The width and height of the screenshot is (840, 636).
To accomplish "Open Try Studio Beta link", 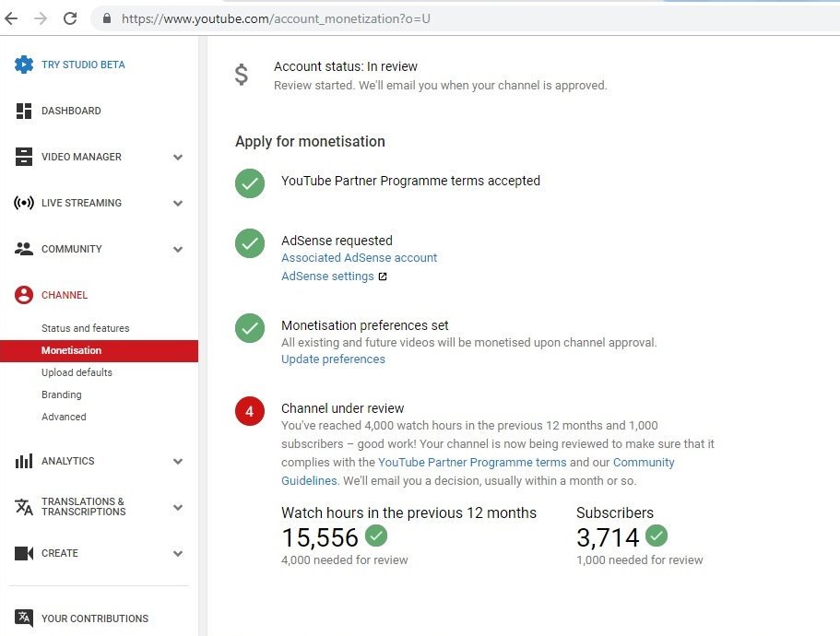I will click(x=83, y=65).
